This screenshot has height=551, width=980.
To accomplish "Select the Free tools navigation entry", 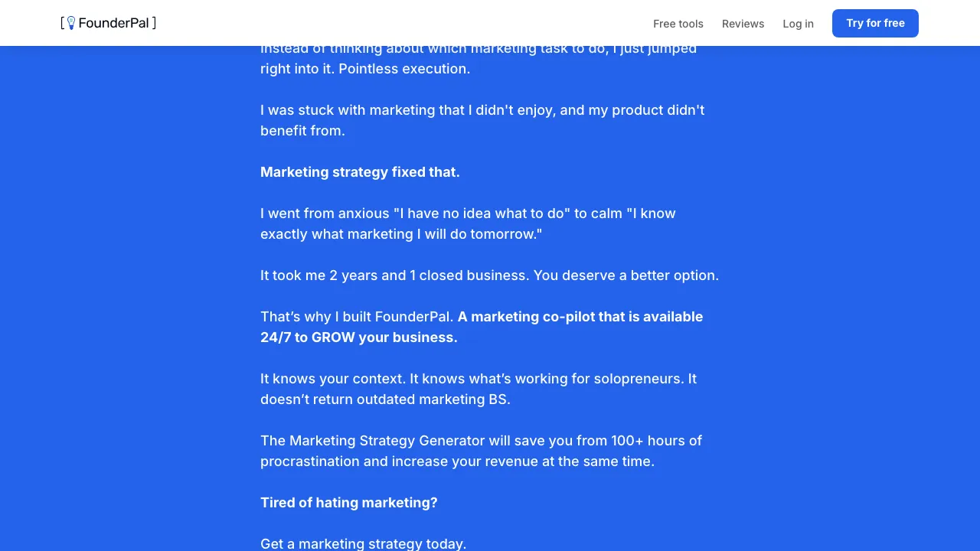I will [x=678, y=24].
